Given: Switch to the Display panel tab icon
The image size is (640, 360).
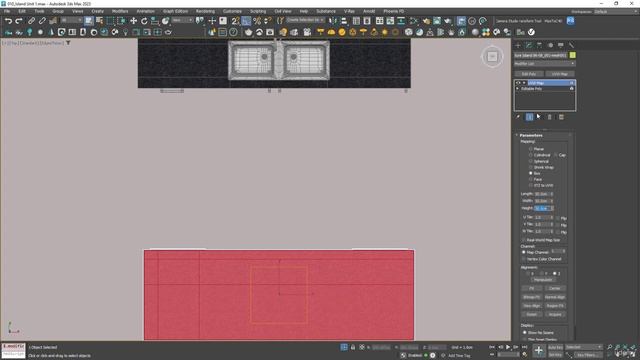Looking at the screenshot, I should pyautogui.click(x=561, y=45).
